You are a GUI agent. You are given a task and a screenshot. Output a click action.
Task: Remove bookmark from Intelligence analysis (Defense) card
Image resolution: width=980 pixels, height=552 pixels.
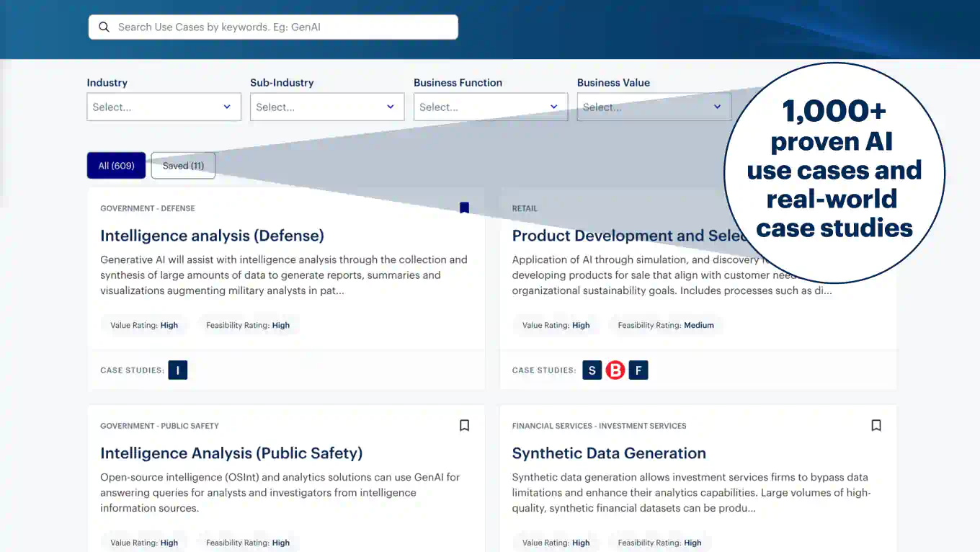464,208
